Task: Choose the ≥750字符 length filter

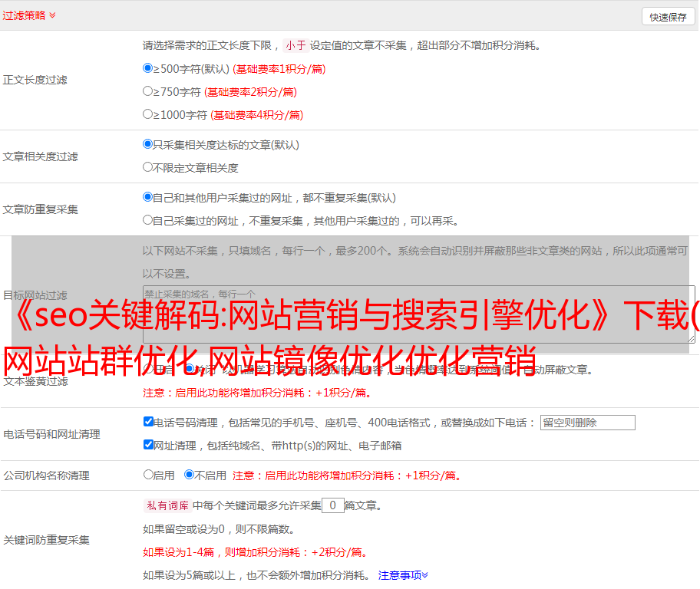Action: pyautogui.click(x=148, y=91)
